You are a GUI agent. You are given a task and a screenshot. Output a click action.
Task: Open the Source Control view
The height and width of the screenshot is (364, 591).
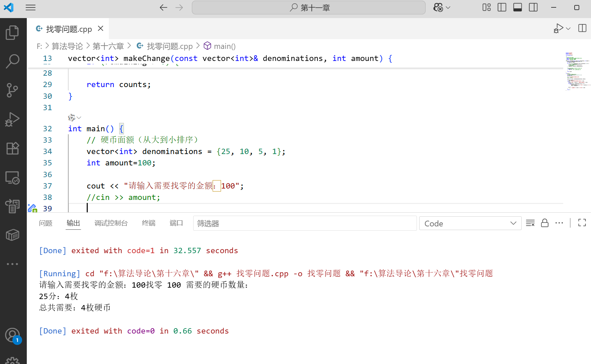click(13, 90)
